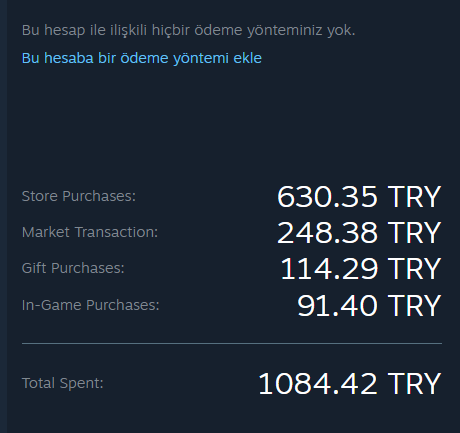This screenshot has height=433, width=460.
Task: Click empty panel area below payment method link
Action: 232,123
